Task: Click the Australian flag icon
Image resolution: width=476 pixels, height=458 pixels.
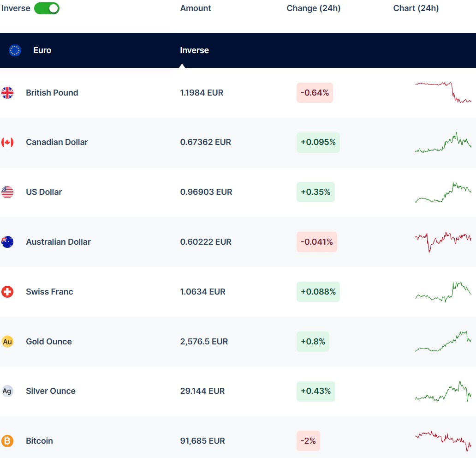Action: pyautogui.click(x=7, y=242)
